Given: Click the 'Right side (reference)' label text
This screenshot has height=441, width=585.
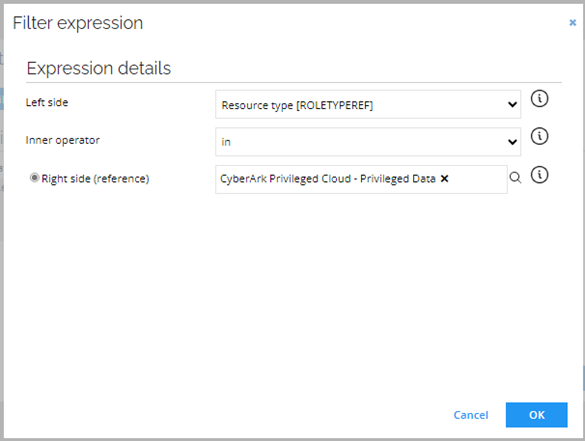Looking at the screenshot, I should (x=95, y=179).
